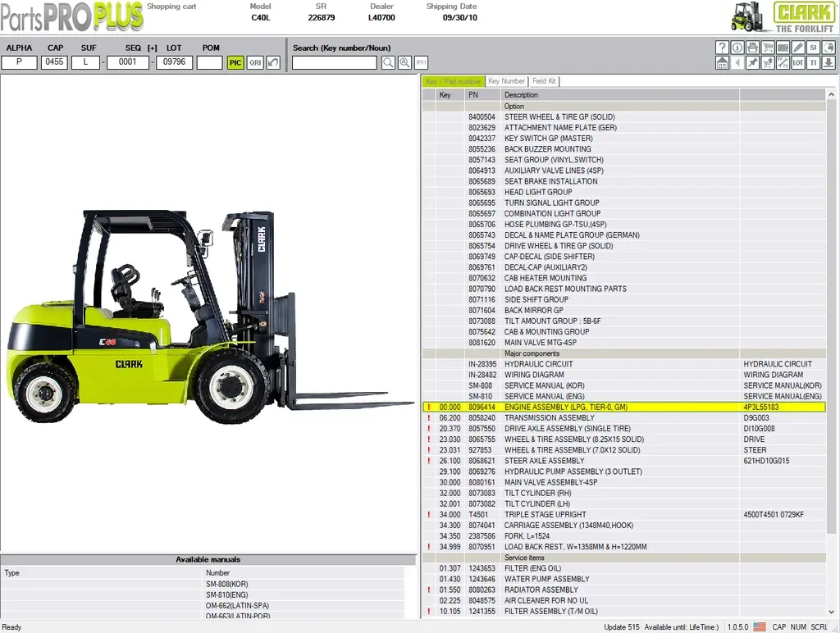Click the TRANSMISSION ASSEMBLY row
840x633 pixels.
(574, 417)
